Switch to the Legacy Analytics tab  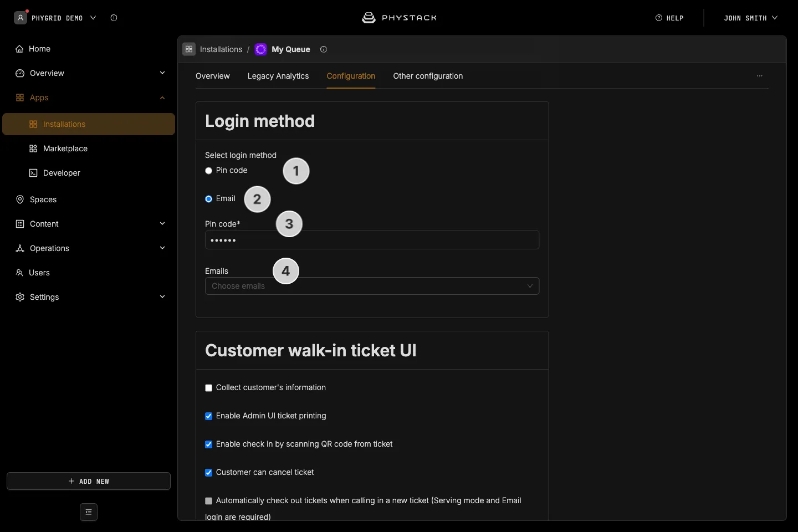[278, 76]
